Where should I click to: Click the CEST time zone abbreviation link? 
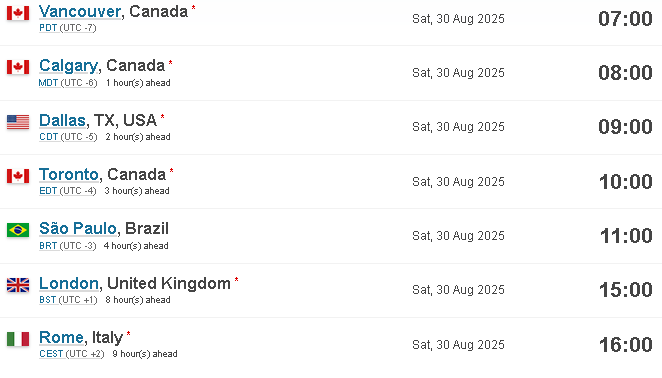coord(51,354)
